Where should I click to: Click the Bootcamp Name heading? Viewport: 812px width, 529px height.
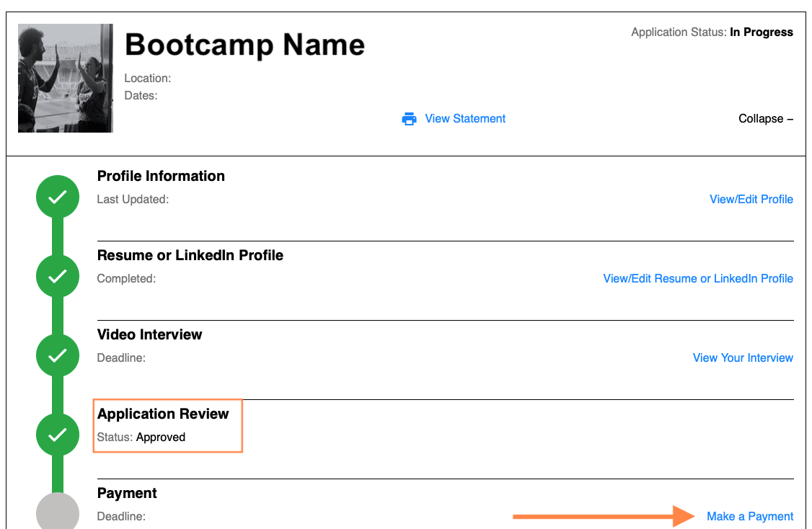(x=244, y=45)
